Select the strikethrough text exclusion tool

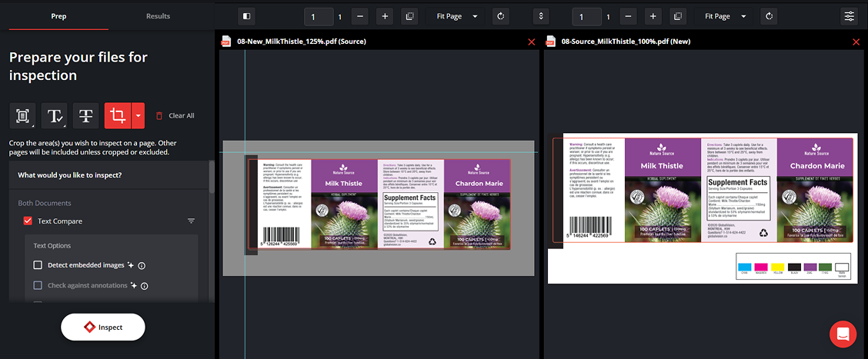(x=86, y=115)
